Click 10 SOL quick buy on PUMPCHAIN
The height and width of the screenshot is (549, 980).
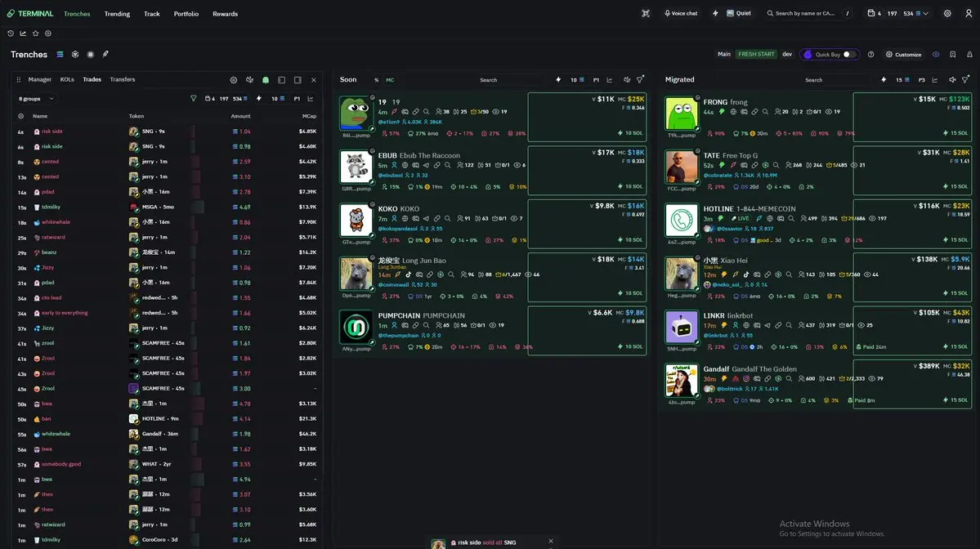tap(630, 346)
